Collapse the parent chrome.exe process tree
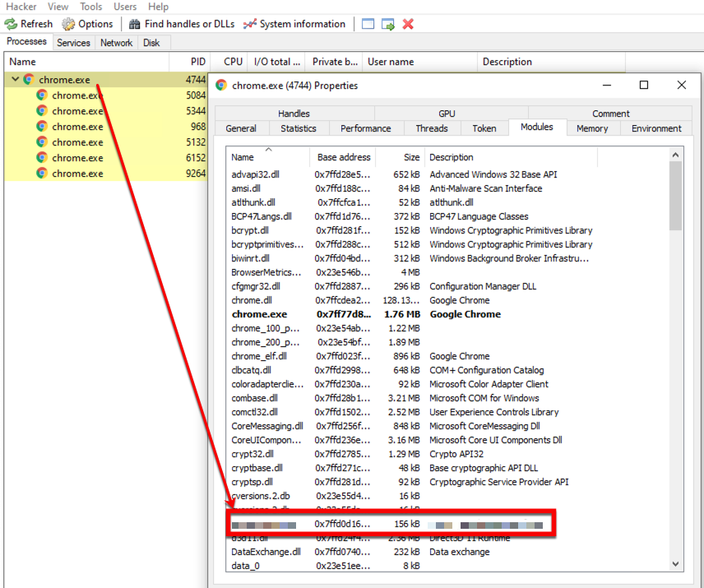This screenshot has width=704, height=588. coord(15,80)
